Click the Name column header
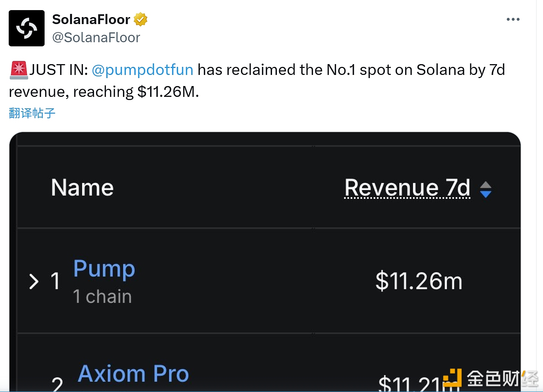 click(82, 188)
